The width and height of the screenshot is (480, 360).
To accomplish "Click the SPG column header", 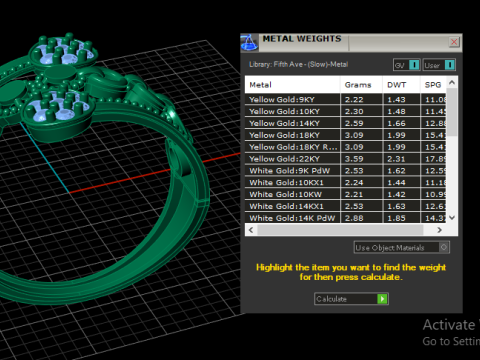I will coord(433,85).
